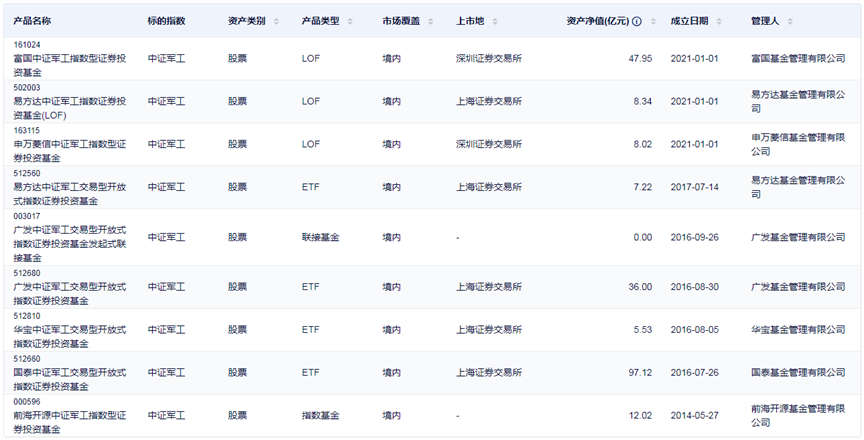Open 富国中证军工指数型证券投资基金 product

point(70,66)
